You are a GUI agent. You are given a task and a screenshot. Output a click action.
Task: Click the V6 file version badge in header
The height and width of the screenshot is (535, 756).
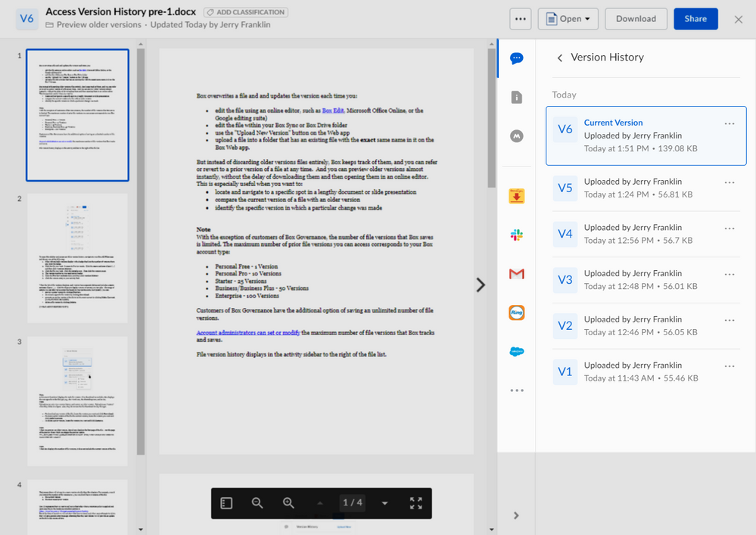(x=27, y=19)
